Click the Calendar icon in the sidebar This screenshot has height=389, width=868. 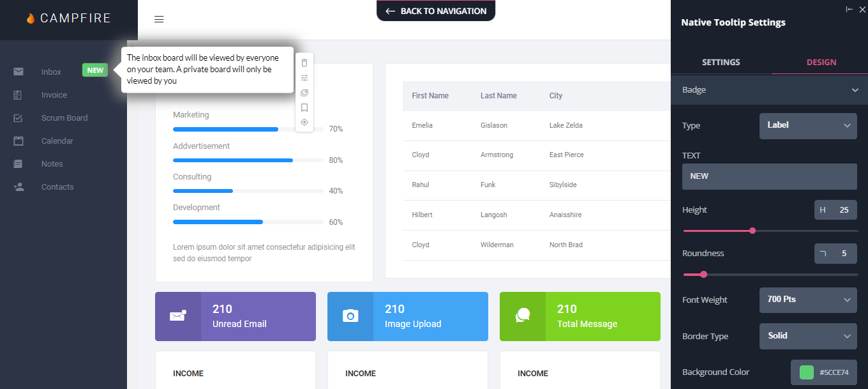(18, 141)
